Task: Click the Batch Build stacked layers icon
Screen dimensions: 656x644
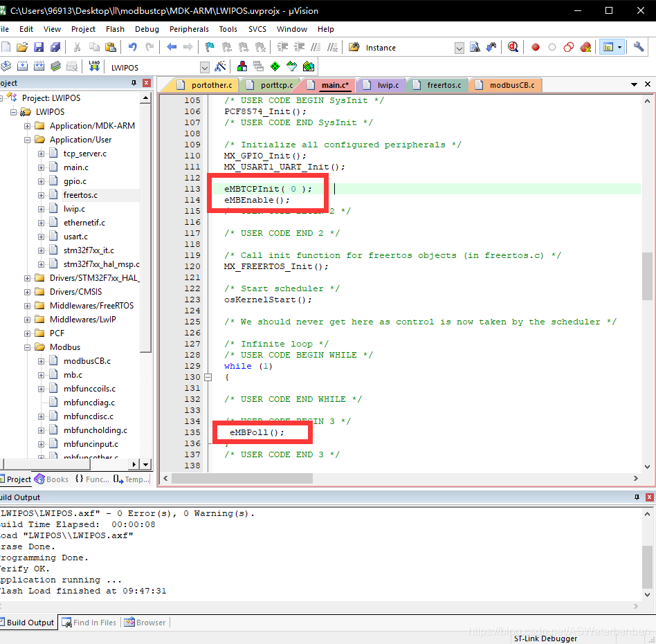Action: (55, 66)
